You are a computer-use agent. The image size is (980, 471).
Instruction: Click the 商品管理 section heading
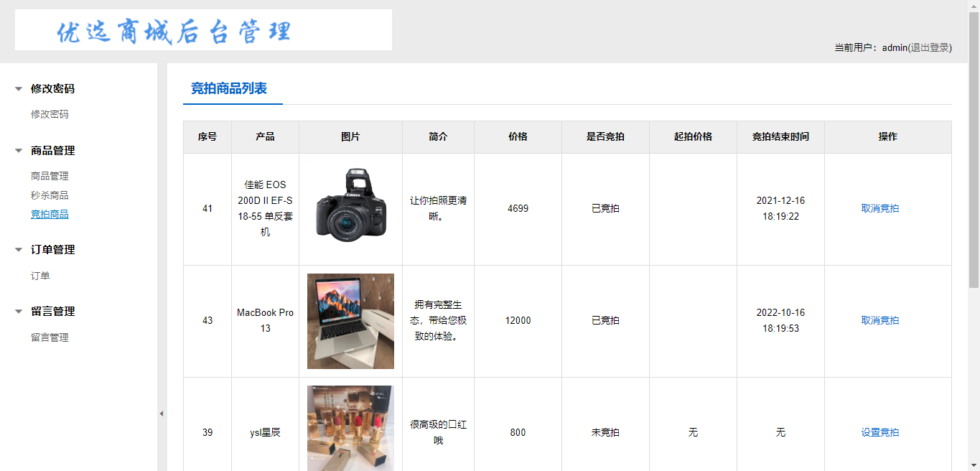(x=52, y=151)
